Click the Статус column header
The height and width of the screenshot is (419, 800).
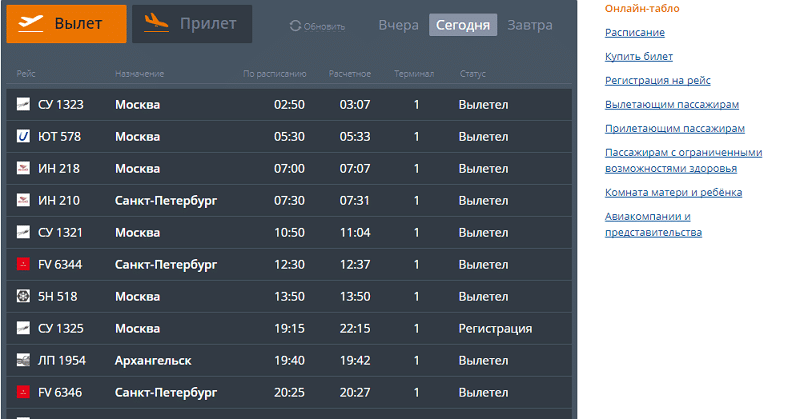pos(472,74)
